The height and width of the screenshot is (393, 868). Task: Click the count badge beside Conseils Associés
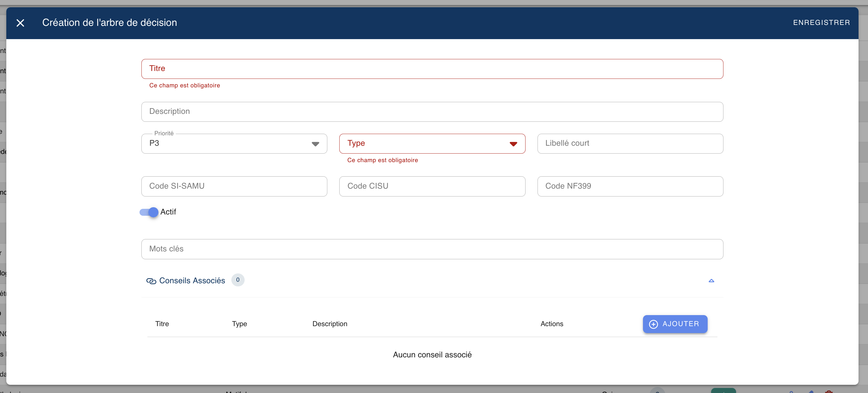coord(238,280)
